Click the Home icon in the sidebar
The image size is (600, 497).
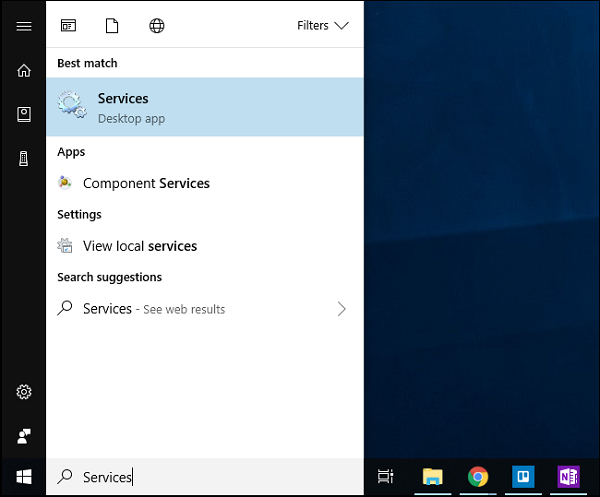23,70
